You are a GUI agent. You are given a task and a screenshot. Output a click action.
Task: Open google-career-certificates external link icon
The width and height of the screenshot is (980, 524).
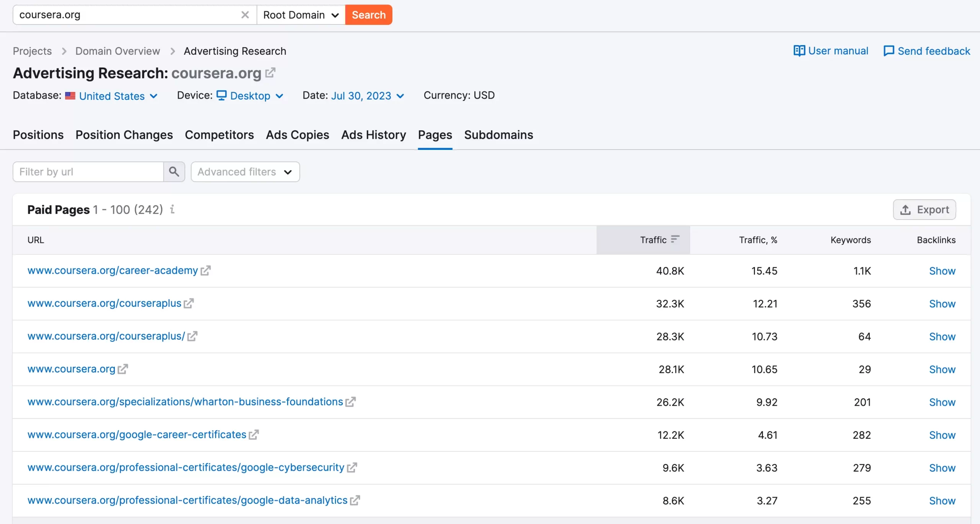253,435
